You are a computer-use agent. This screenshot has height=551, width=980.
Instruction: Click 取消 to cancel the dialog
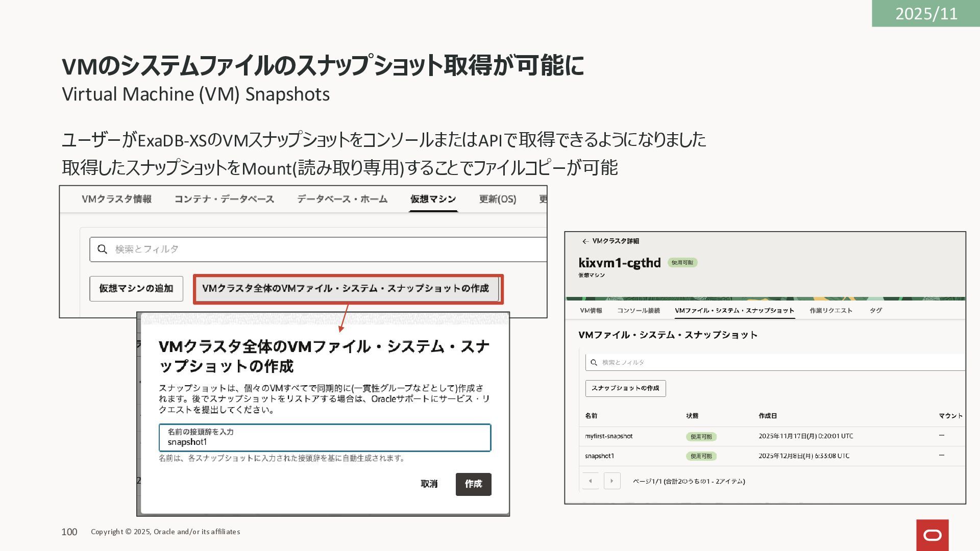coord(429,484)
